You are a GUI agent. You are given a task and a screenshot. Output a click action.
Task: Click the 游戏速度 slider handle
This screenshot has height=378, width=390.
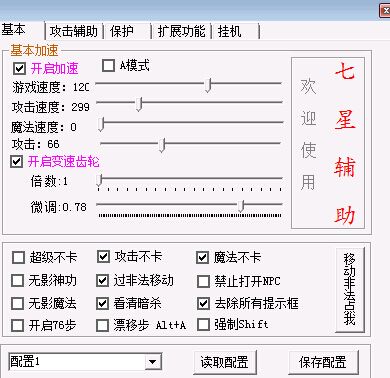click(208, 85)
